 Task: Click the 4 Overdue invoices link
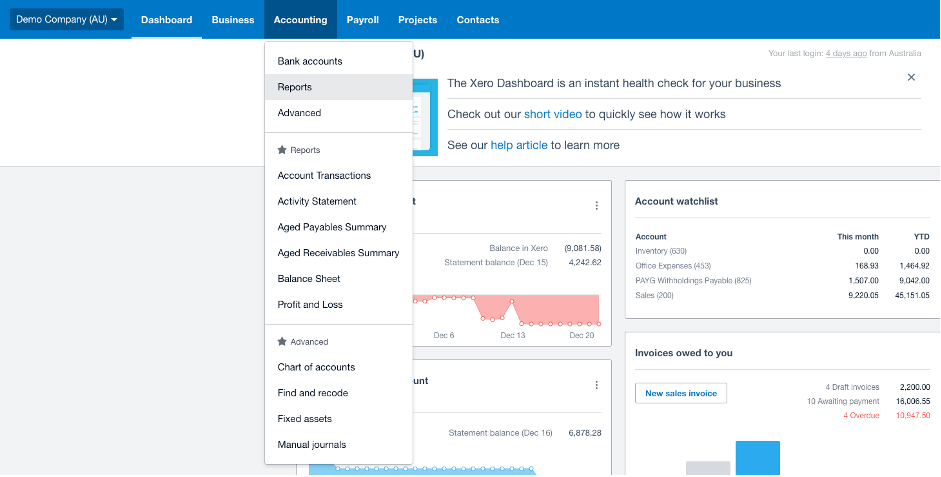tap(861, 416)
